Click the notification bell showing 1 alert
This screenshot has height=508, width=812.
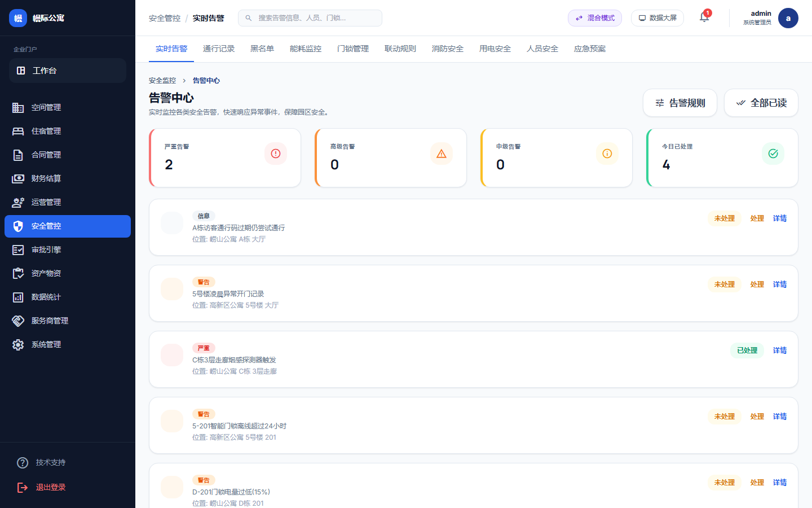pos(704,17)
